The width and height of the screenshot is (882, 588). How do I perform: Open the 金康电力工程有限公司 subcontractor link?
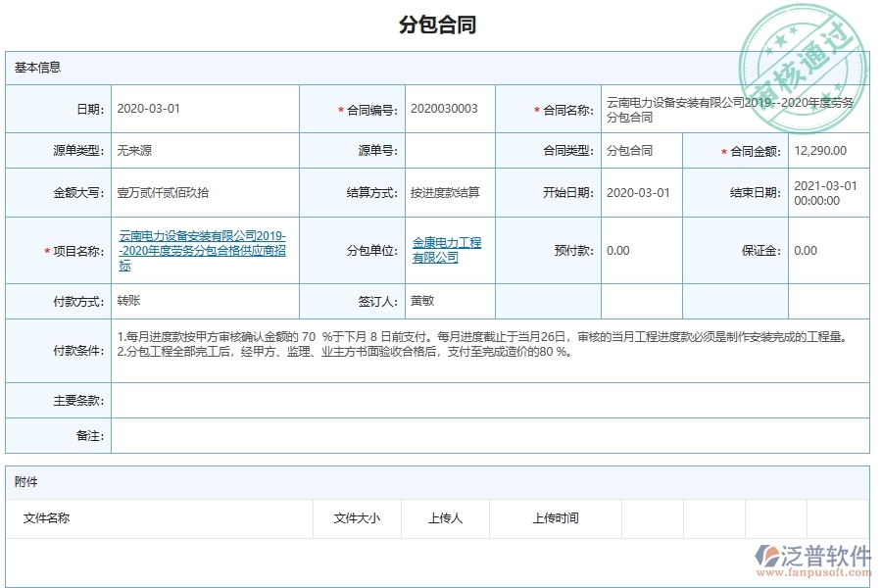[447, 250]
